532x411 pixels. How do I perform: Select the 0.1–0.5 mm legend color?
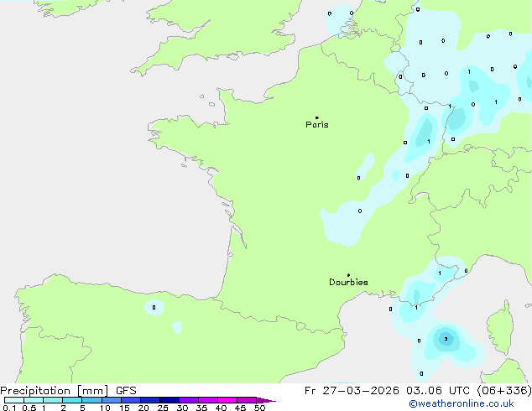(x=14, y=400)
